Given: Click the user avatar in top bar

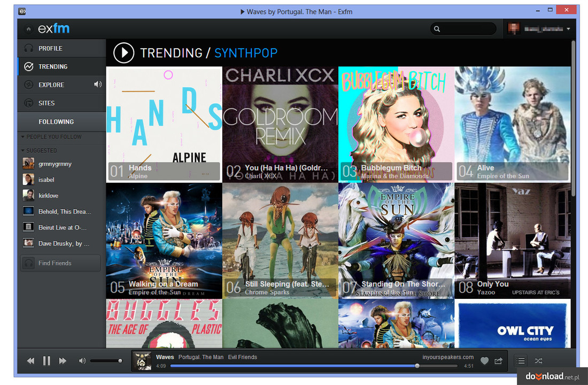Looking at the screenshot, I should 513,28.
